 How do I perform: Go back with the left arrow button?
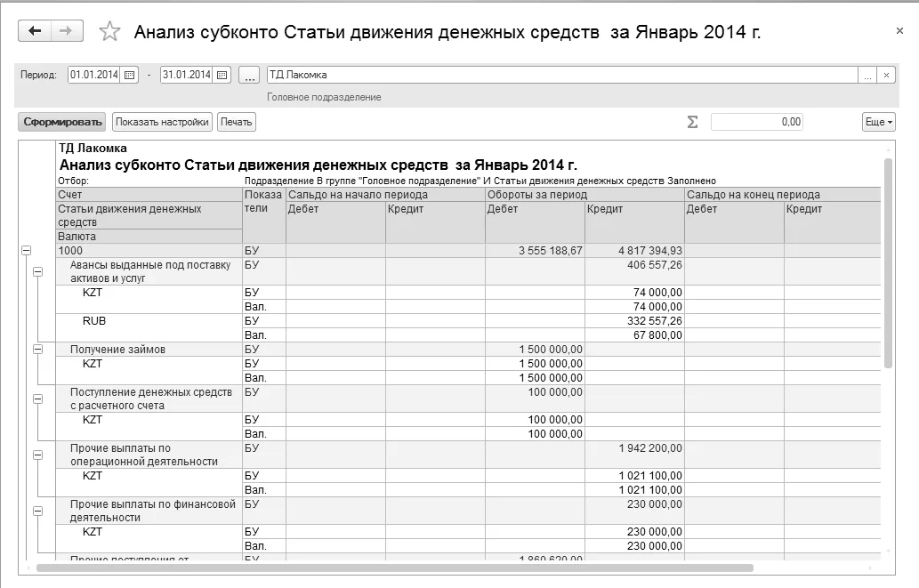[x=35, y=31]
